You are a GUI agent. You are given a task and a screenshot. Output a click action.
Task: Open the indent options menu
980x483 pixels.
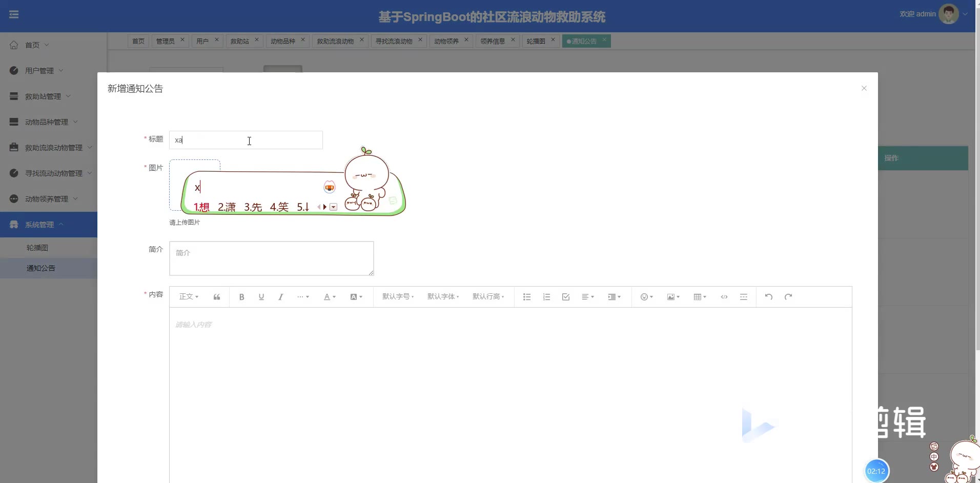614,297
